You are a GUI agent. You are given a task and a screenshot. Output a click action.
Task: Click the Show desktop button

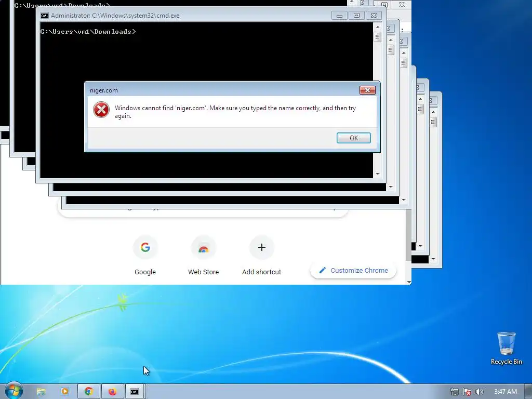[x=529, y=392]
